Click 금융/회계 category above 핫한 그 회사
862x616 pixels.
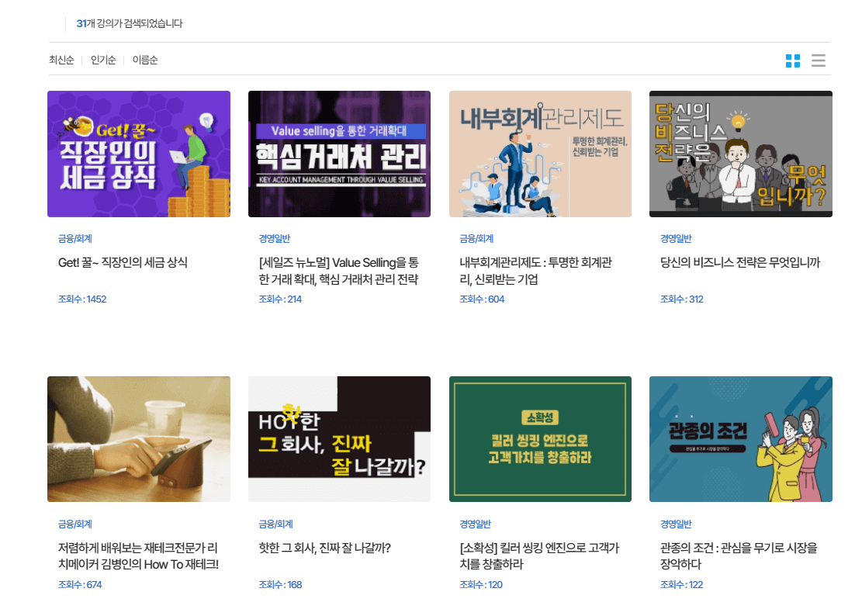point(276,524)
